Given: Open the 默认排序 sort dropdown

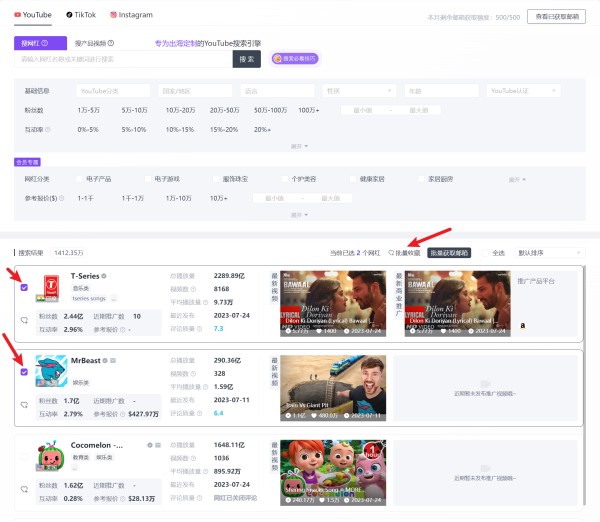Looking at the screenshot, I should coord(549,253).
